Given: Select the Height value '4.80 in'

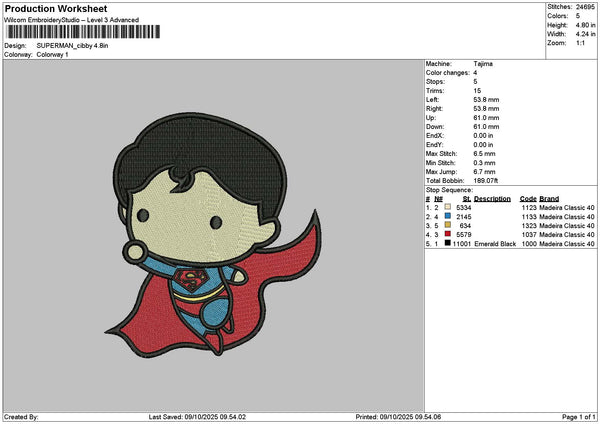Looking at the screenshot, I should coord(585,25).
